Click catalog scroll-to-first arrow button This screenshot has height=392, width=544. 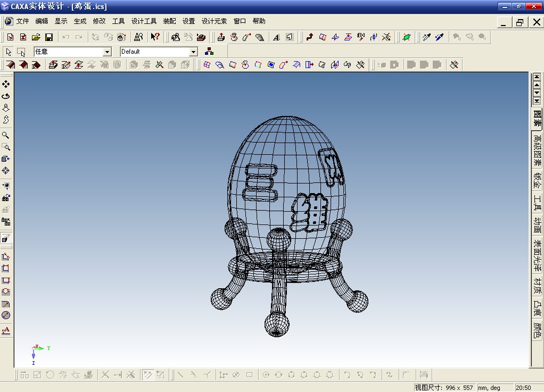click(x=537, y=77)
